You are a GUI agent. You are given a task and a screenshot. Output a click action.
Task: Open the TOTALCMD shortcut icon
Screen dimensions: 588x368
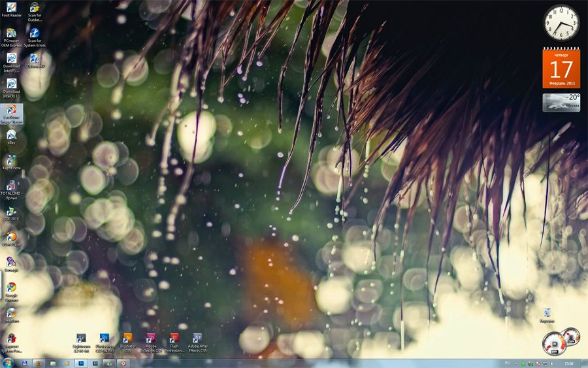tap(11, 188)
